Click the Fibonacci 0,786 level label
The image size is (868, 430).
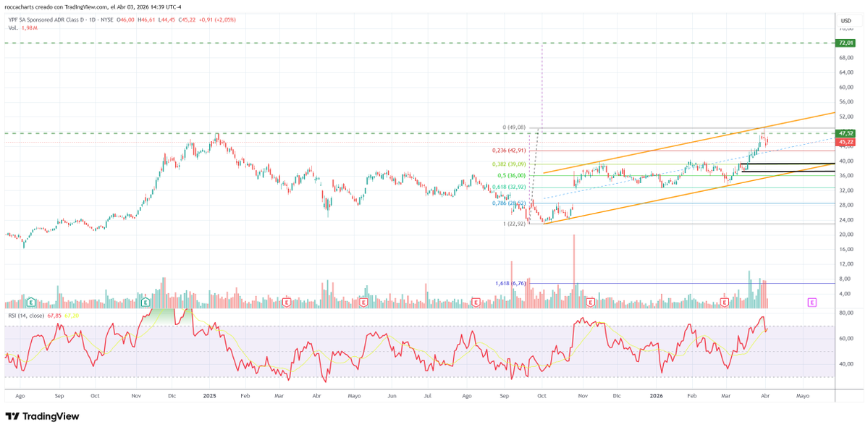tap(509, 203)
